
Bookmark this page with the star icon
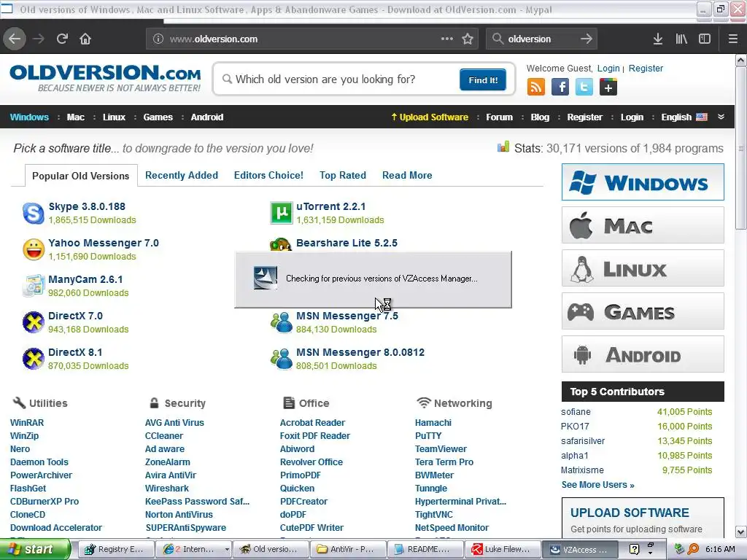coord(468,39)
